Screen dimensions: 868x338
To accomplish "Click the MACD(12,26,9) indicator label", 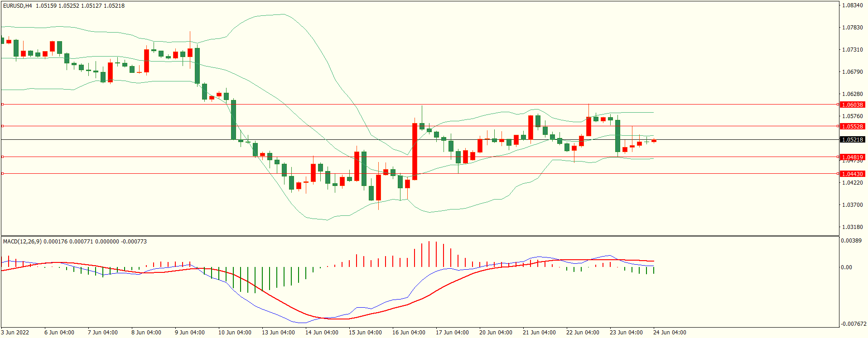I will pos(22,242).
